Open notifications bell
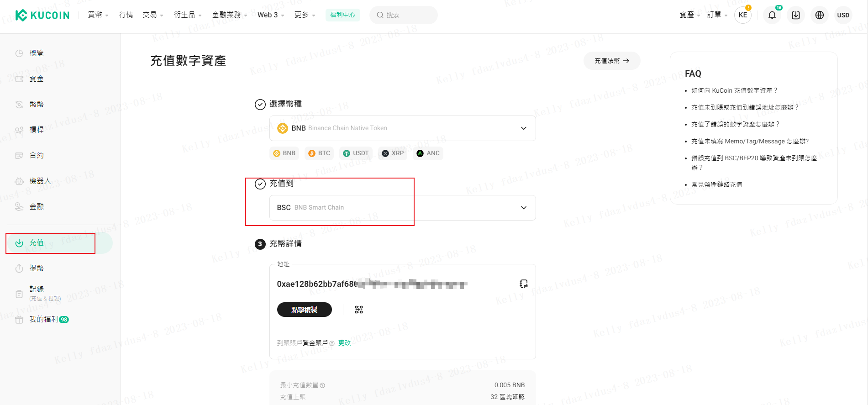This screenshot has width=868, height=405. click(772, 15)
